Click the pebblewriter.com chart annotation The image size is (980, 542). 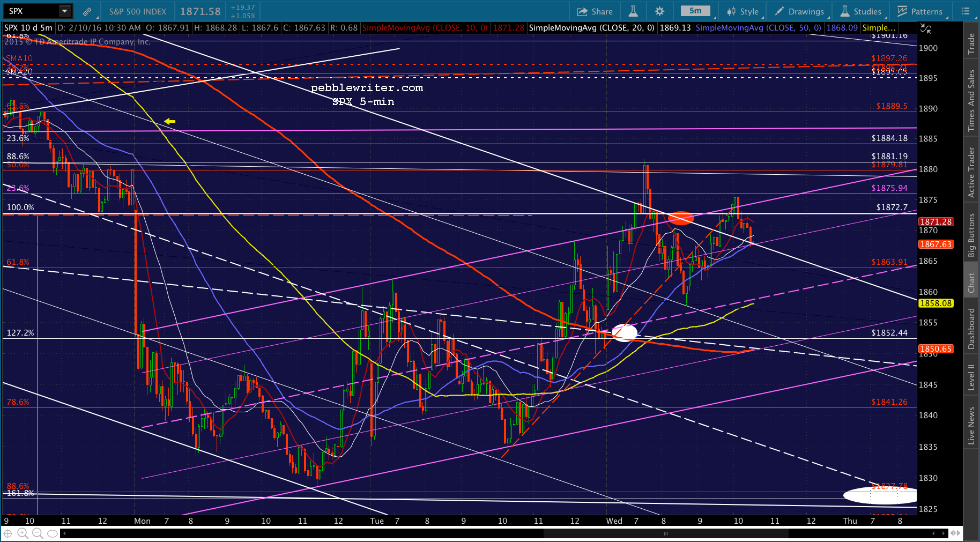pyautogui.click(x=367, y=88)
